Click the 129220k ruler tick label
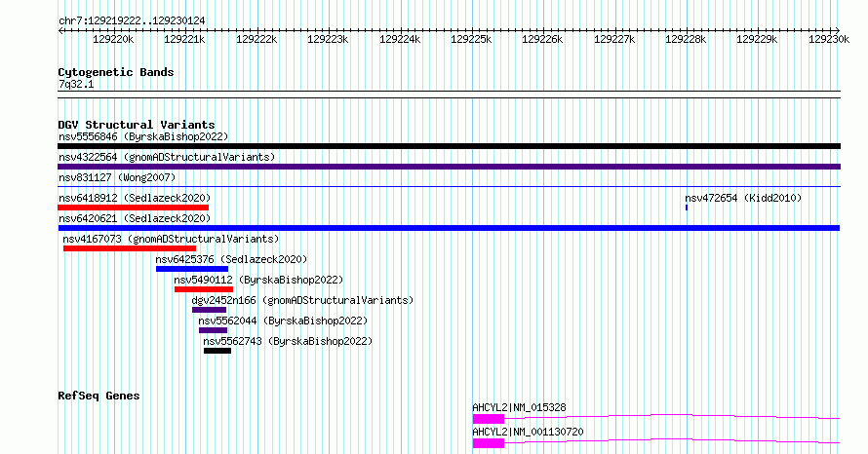This screenshot has width=868, height=454. (x=113, y=39)
